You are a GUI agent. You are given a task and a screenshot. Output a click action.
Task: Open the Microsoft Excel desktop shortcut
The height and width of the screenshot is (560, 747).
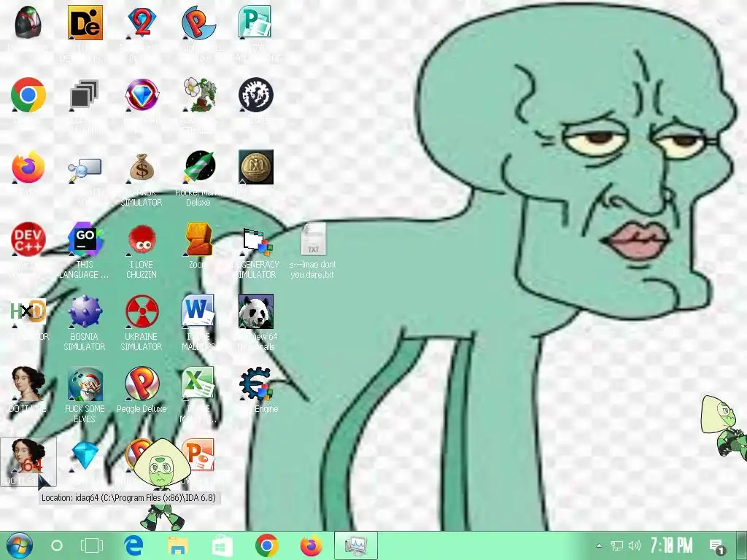coord(198,384)
